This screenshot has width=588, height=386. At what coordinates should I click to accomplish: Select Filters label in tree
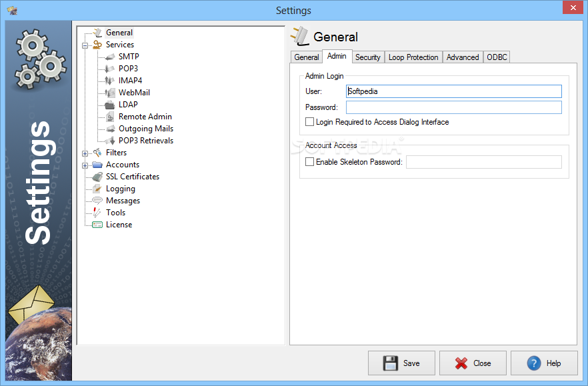click(116, 153)
